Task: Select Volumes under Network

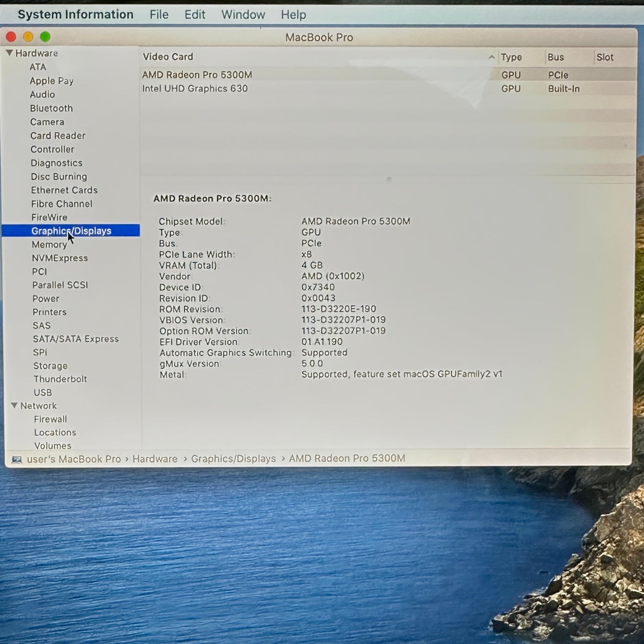Action: click(53, 446)
